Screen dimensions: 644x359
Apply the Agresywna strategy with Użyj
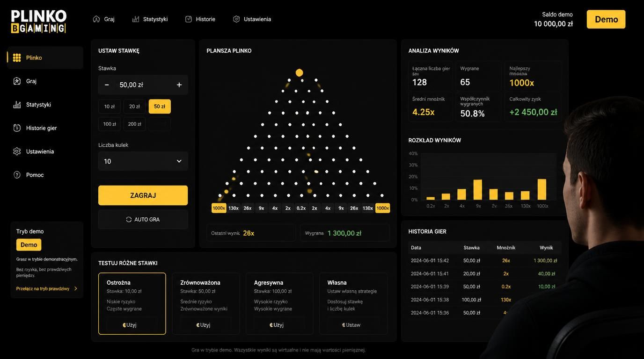click(x=279, y=325)
